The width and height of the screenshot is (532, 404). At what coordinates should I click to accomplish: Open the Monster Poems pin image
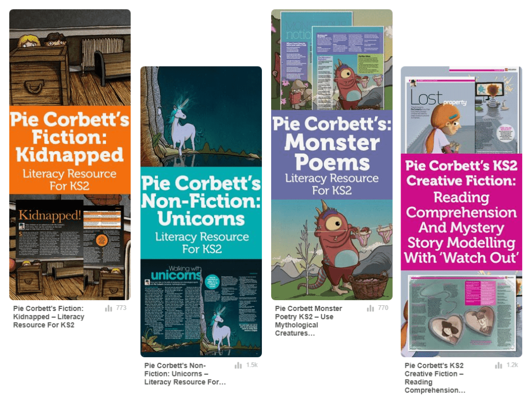pos(332,155)
